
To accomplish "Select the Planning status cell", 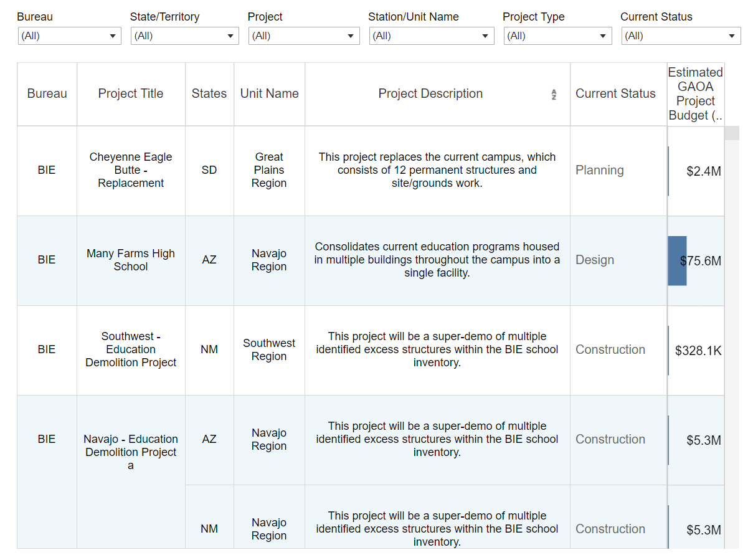I will [x=599, y=169].
